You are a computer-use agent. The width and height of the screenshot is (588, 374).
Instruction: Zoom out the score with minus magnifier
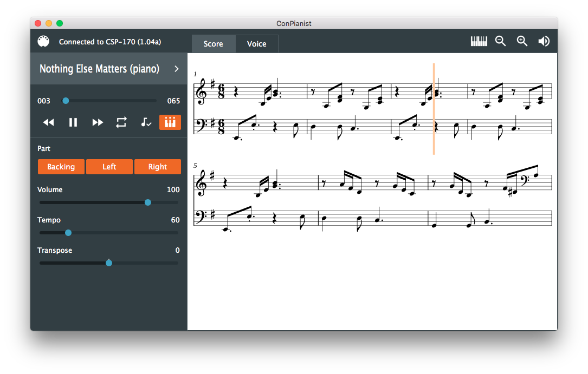coord(501,41)
